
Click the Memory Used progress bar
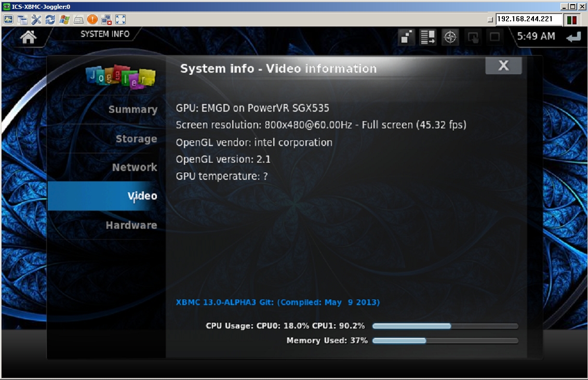(x=445, y=340)
